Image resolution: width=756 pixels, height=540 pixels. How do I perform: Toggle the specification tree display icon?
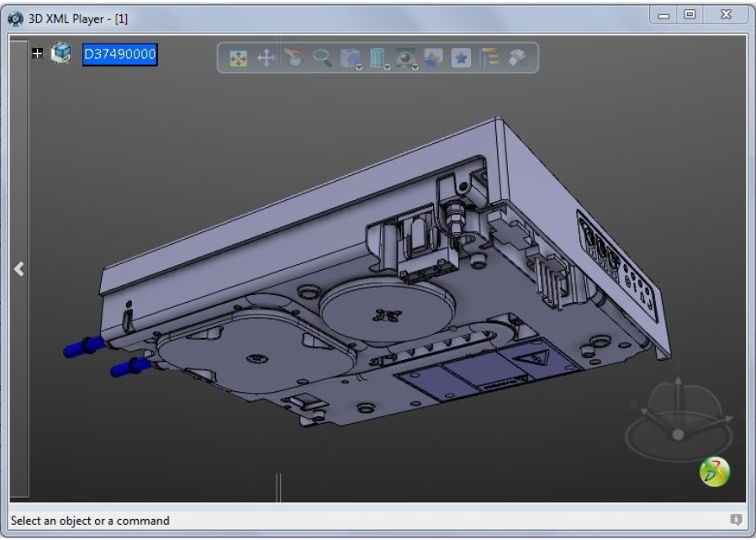pyautogui.click(x=489, y=58)
